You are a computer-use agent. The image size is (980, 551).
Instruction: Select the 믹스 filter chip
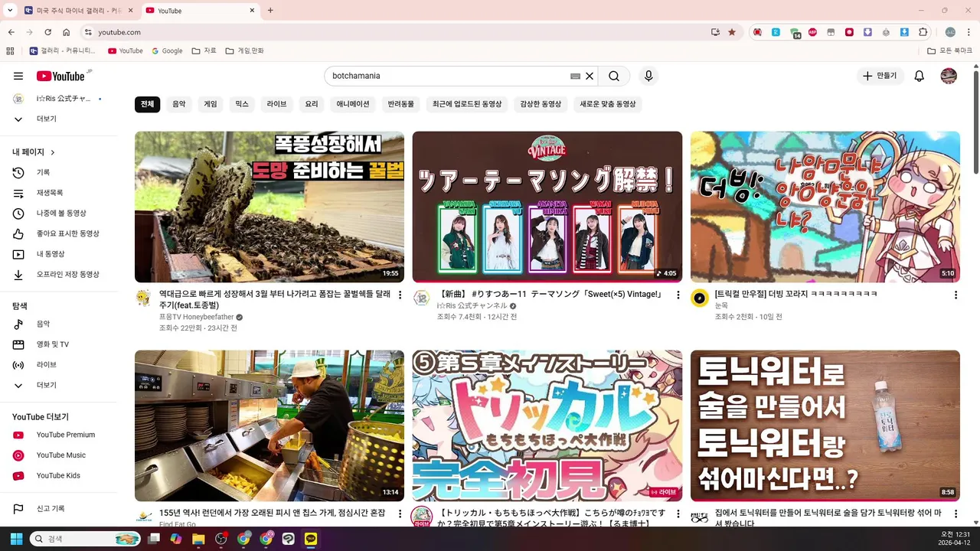pos(242,104)
